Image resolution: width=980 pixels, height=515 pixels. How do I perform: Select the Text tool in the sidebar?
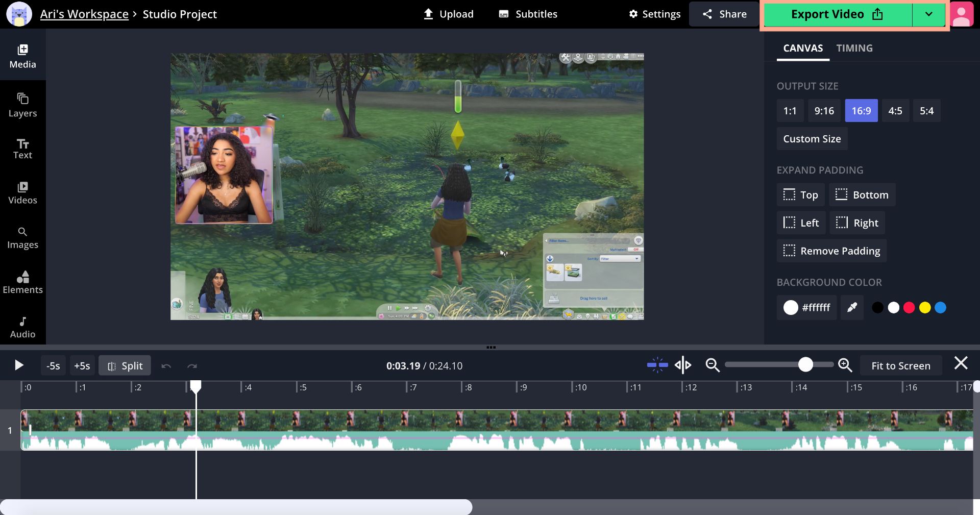[x=22, y=149]
